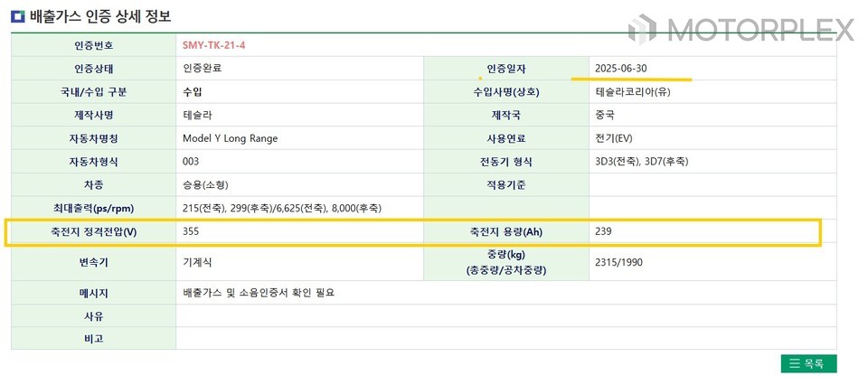Select the 수입사명(상호) label
The width and height of the screenshot is (868, 385).
[x=506, y=92]
